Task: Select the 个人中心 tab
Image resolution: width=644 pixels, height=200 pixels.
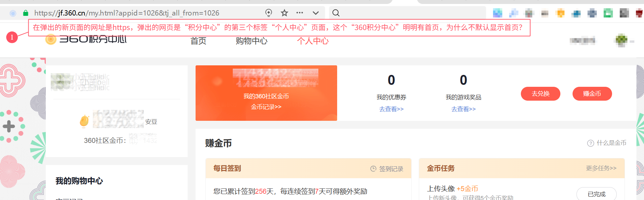Action: pyautogui.click(x=313, y=41)
